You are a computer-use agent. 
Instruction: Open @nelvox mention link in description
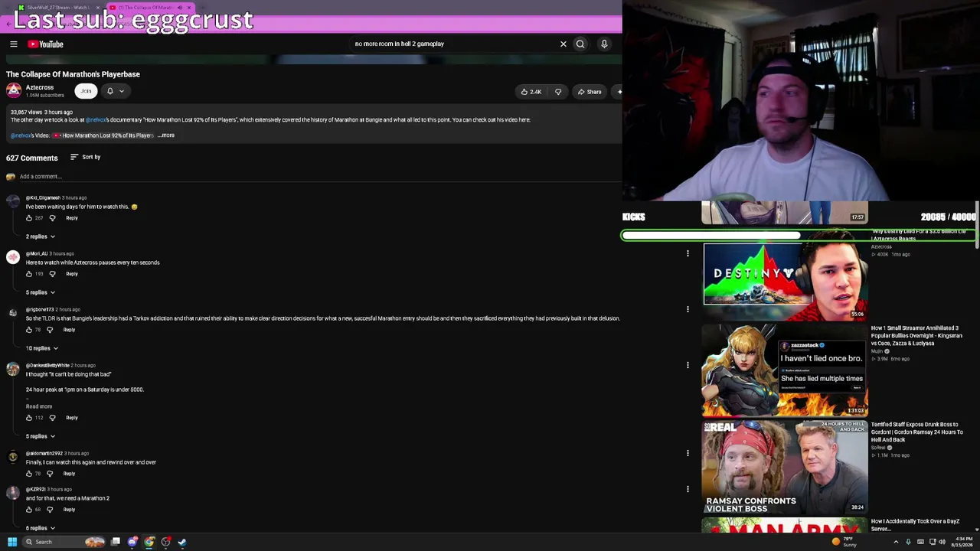coord(96,120)
